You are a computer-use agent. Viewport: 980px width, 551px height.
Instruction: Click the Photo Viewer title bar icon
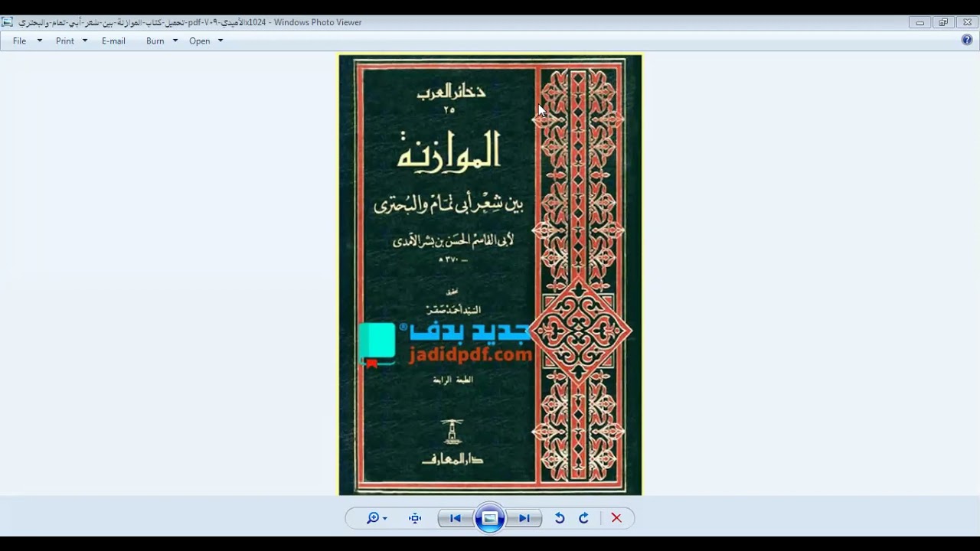coord(7,22)
